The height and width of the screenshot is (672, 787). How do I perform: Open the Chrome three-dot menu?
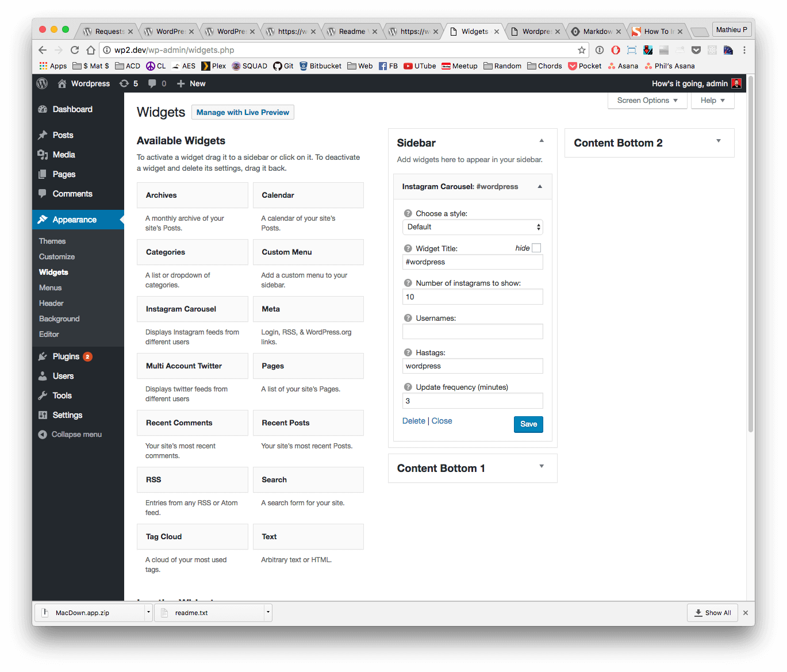point(744,50)
